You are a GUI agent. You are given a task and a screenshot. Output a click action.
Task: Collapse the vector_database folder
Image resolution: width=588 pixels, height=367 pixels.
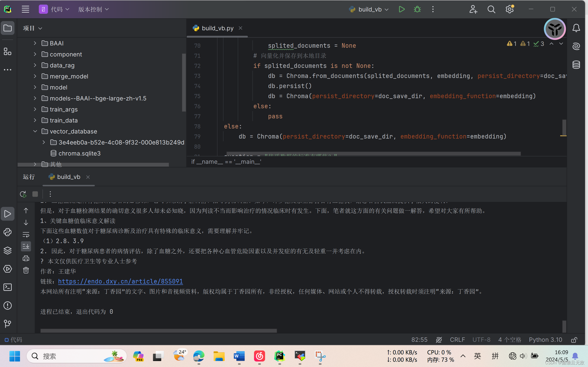tap(35, 131)
